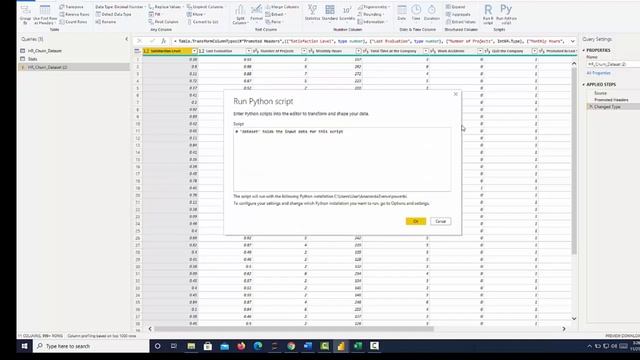The image size is (640, 360).
Task: Open the Split Column tool
Action: pos(240,14)
